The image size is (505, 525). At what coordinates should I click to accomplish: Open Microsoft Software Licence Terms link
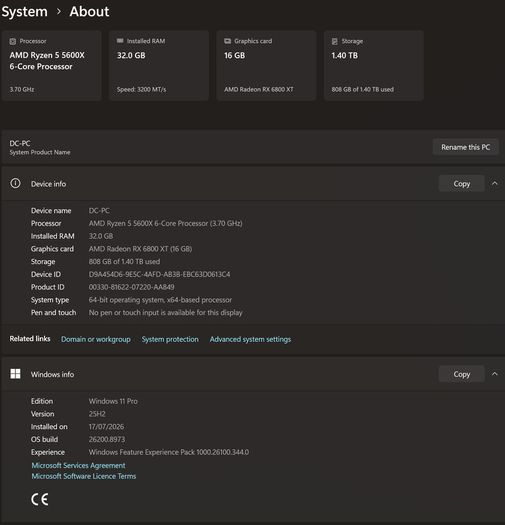click(84, 476)
